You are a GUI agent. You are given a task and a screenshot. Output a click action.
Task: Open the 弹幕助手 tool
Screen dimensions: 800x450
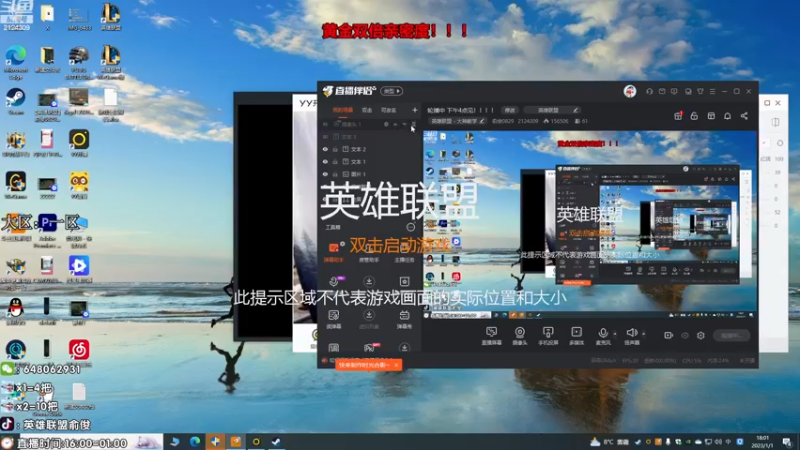coord(334,252)
